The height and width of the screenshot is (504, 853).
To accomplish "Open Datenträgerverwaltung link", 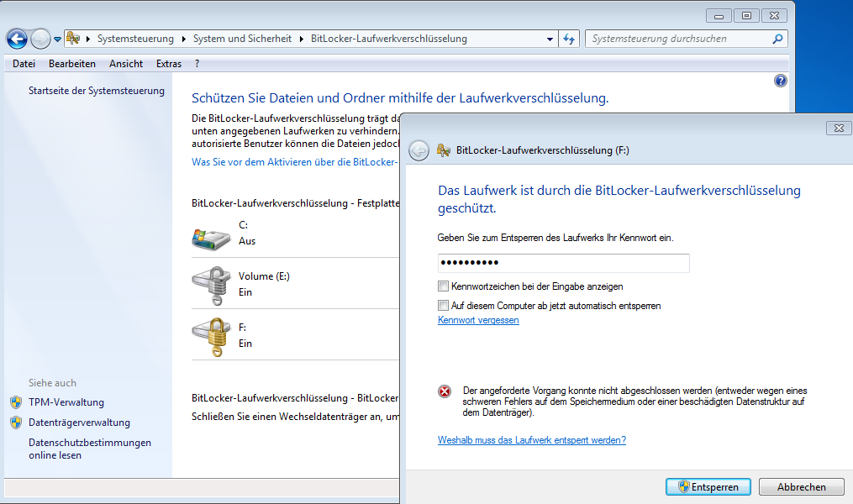I will 80,423.
